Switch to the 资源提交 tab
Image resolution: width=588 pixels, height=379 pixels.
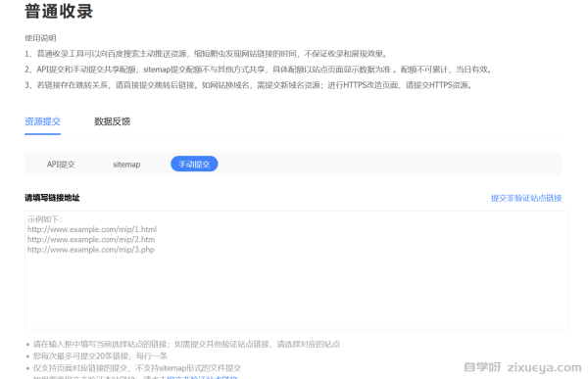pyautogui.click(x=42, y=121)
